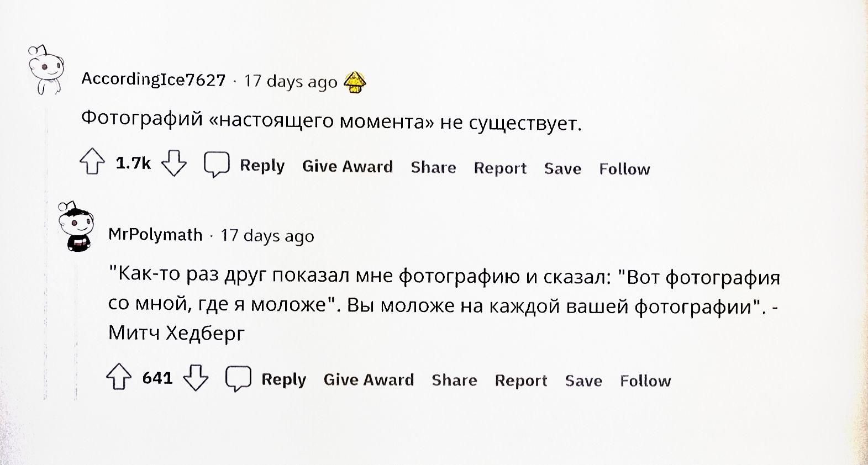Click the speech bubble icon on MrPolymath's comment
The height and width of the screenshot is (465, 868).
pyautogui.click(x=239, y=377)
